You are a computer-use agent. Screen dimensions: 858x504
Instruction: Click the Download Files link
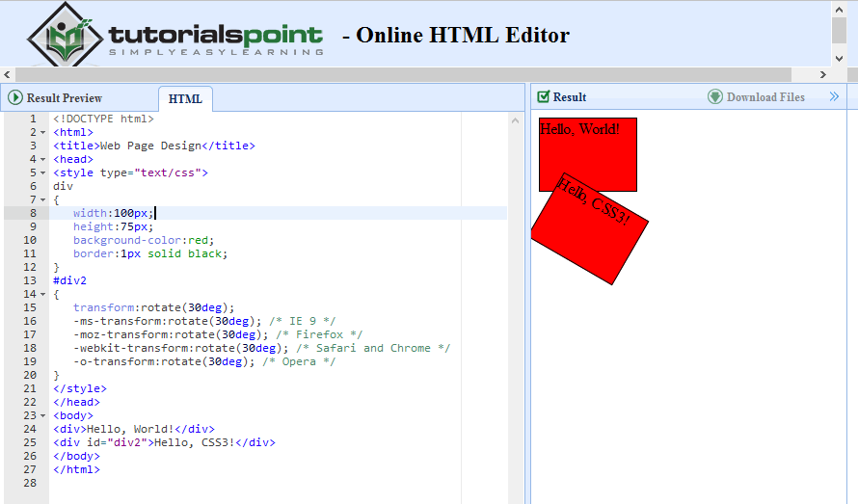click(x=765, y=97)
